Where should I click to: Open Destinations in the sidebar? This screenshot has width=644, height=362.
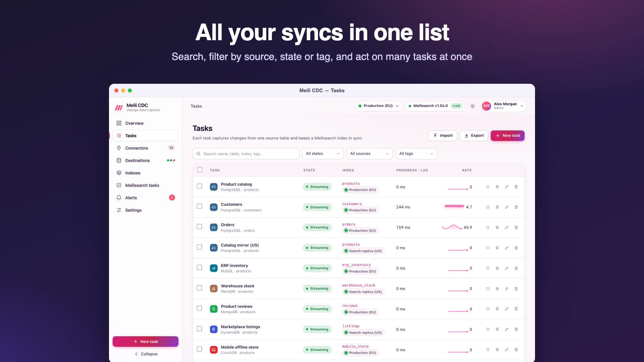pyautogui.click(x=146, y=161)
